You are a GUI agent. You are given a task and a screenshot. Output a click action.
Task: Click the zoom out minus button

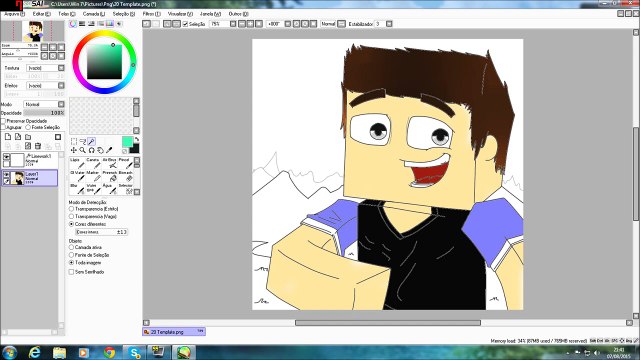coord(242,24)
